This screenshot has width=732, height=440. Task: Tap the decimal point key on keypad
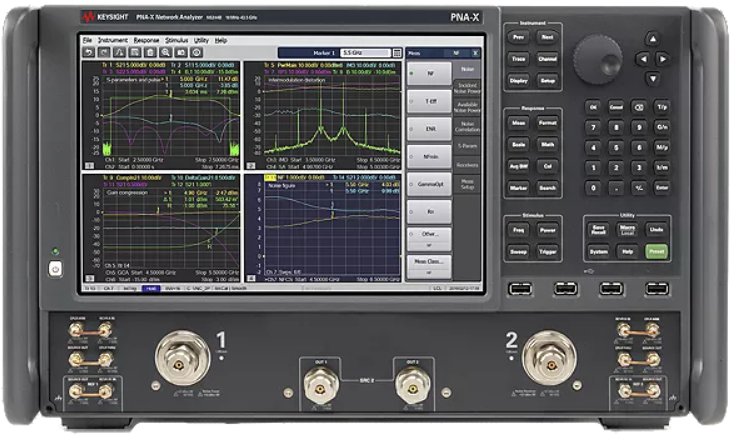[616, 188]
